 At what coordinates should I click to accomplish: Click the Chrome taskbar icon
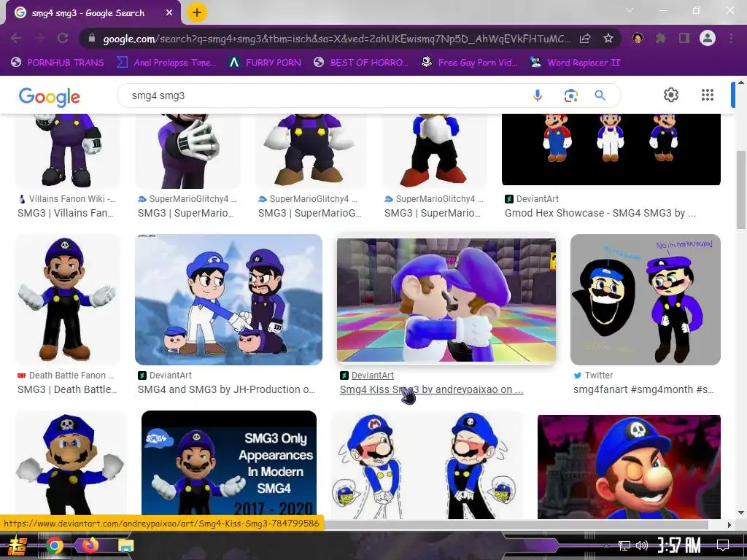click(54, 545)
